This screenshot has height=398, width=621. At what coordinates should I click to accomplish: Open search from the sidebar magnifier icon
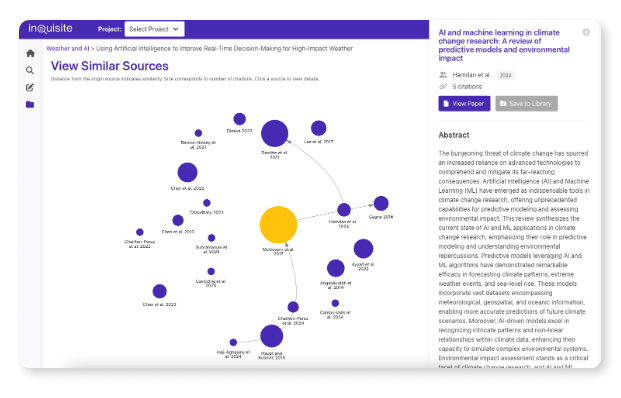[30, 70]
